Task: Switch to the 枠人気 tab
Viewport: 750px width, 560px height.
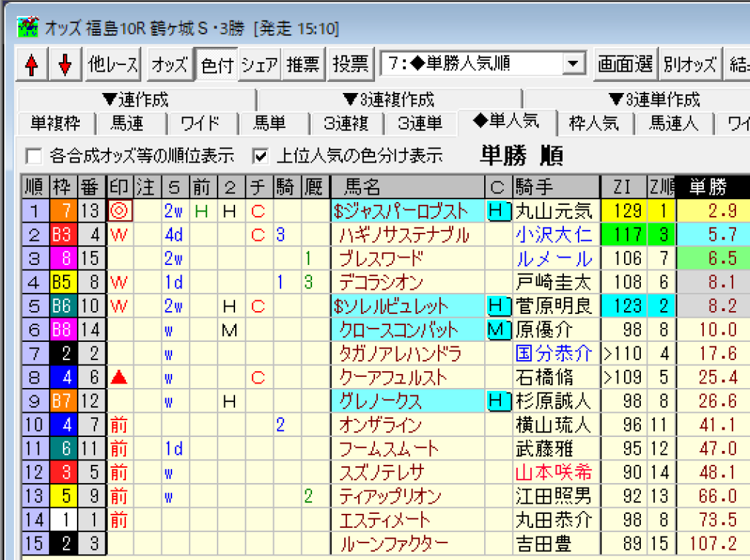Action: [594, 124]
